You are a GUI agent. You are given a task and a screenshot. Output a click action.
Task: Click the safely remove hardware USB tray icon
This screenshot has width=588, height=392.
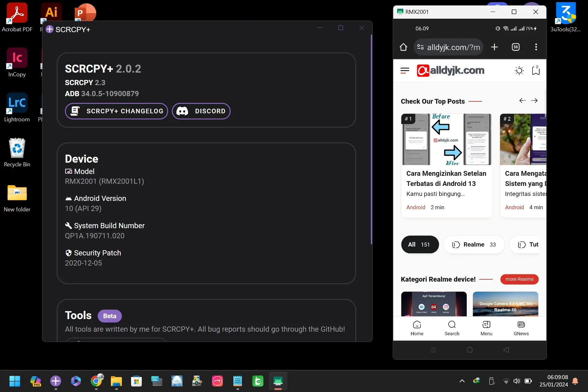[x=492, y=381]
